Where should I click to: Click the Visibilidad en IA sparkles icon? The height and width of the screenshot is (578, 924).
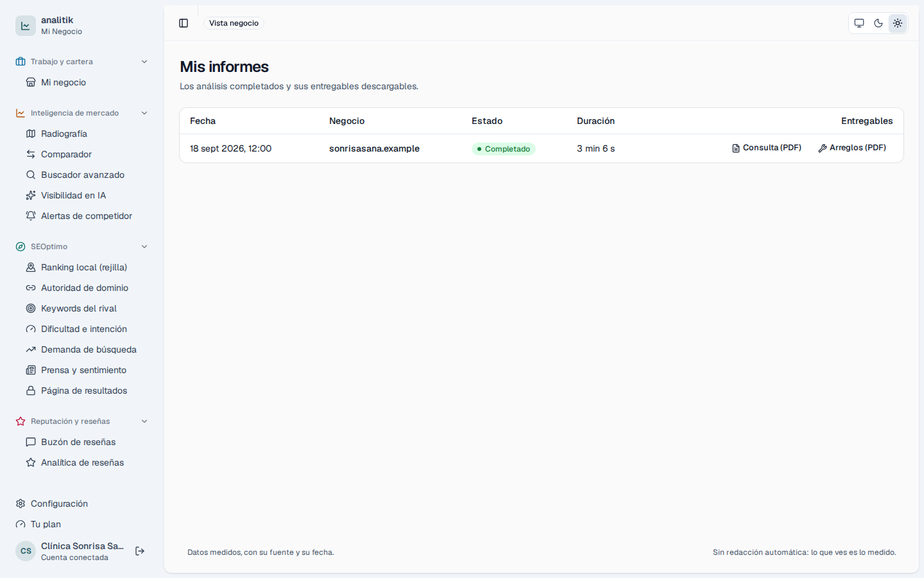point(31,195)
